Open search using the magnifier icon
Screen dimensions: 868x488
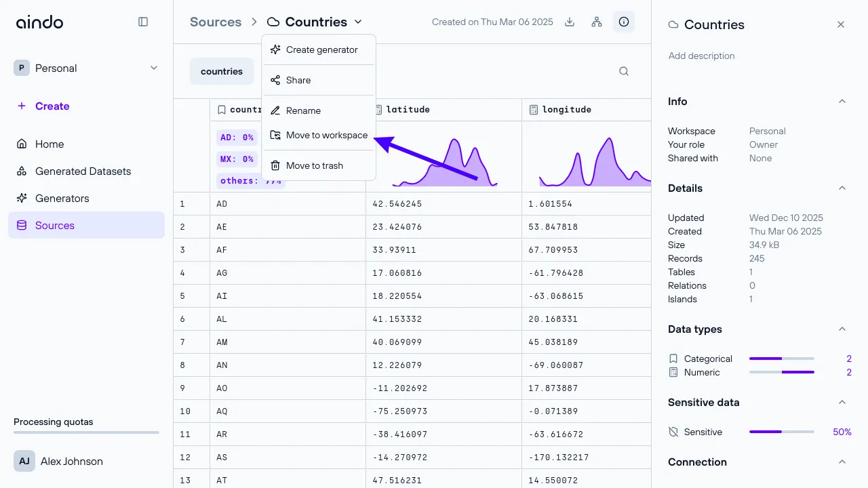pyautogui.click(x=623, y=70)
